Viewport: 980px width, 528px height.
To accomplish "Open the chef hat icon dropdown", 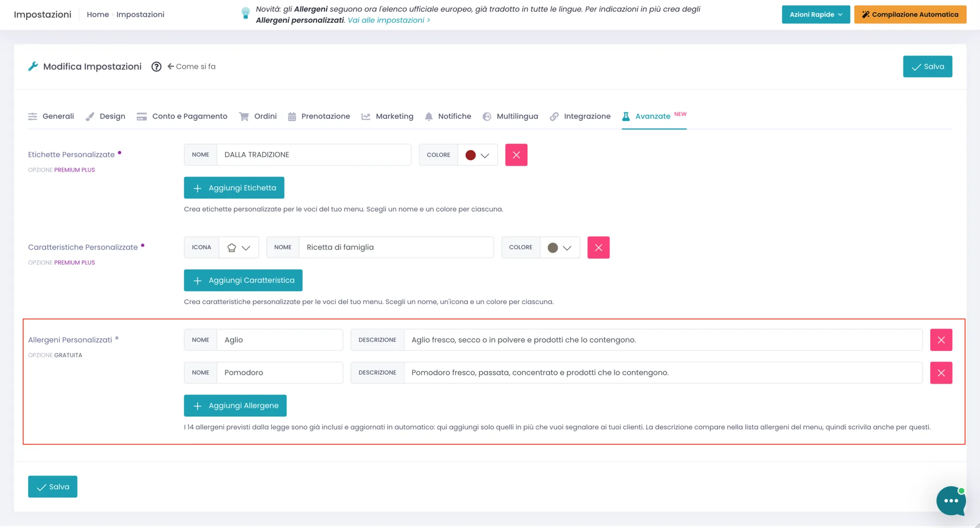I will (239, 248).
